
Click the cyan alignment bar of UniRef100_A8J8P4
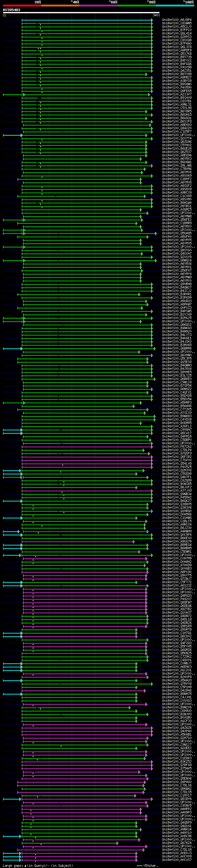click(87, 20)
